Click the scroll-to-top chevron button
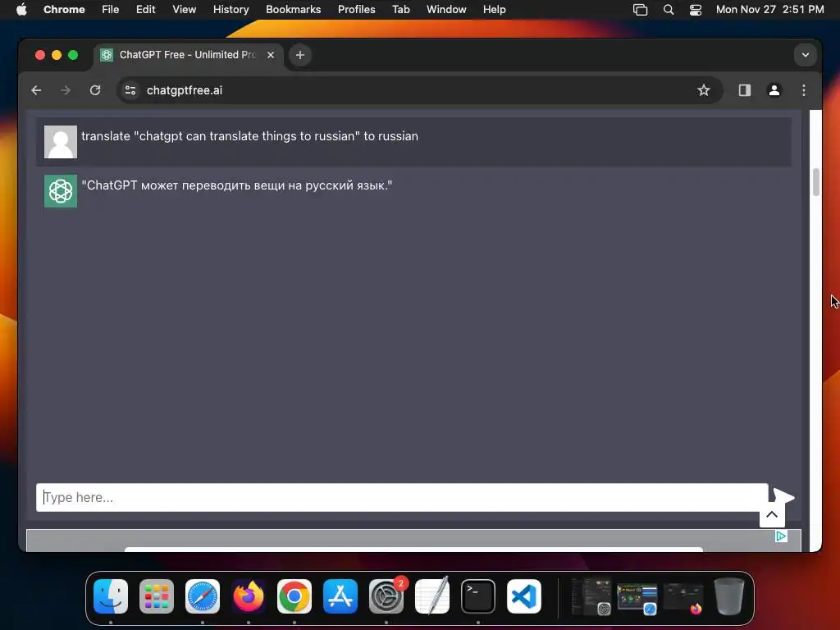The height and width of the screenshot is (630, 840). tap(772, 515)
